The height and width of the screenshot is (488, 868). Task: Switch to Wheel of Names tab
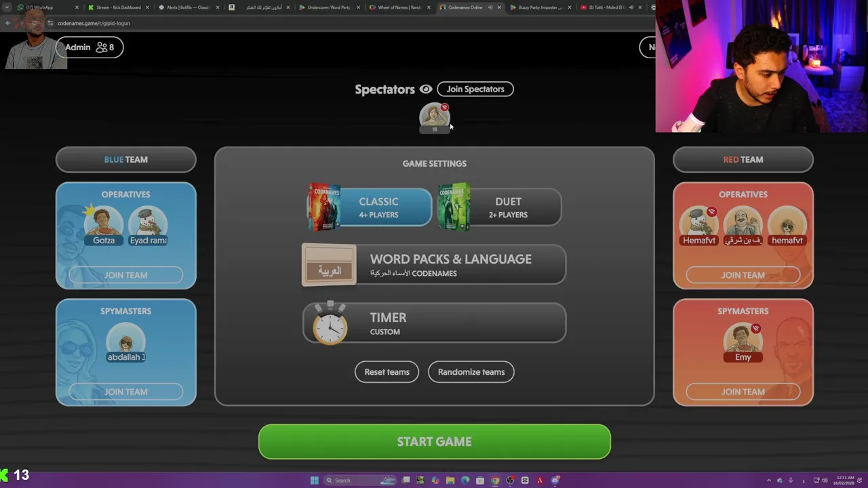[x=400, y=7]
